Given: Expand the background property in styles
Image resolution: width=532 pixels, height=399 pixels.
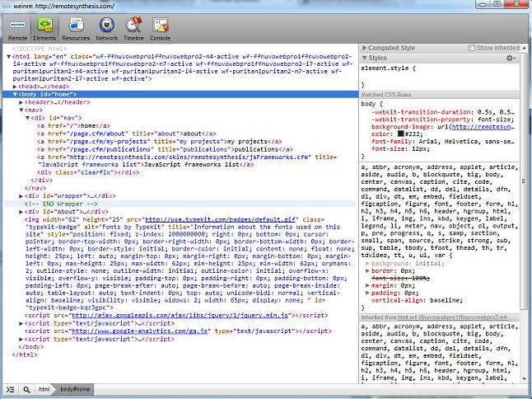Looking at the screenshot, I should 367,264.
